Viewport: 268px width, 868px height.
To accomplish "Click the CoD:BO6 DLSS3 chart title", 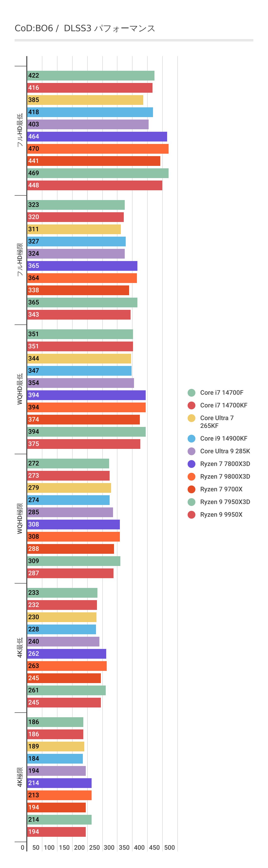I will click(85, 28).
